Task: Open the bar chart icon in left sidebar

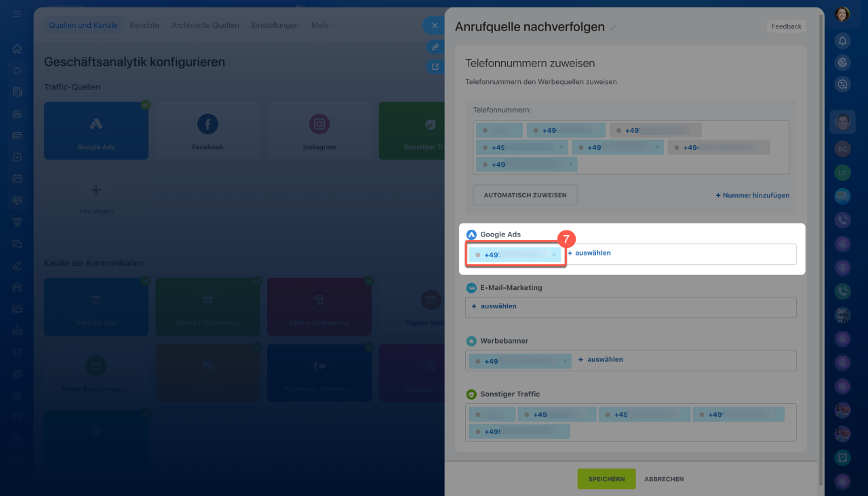Action: (17, 330)
